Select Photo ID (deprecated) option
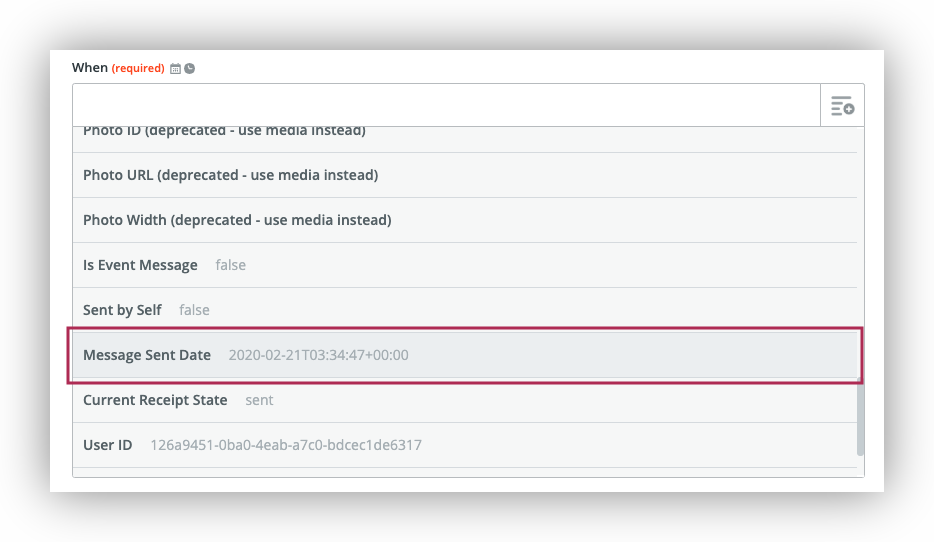 (x=224, y=132)
